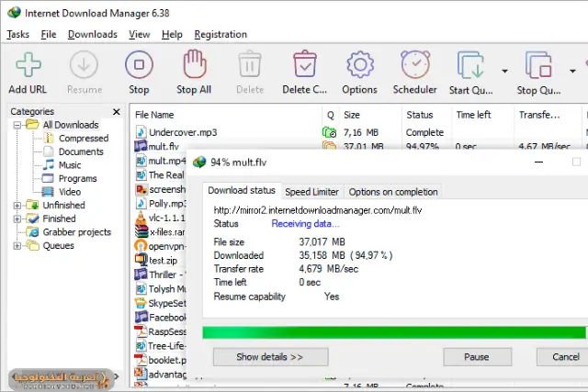Click the x-files.rar archive icon
588x392 pixels.
coord(141,232)
